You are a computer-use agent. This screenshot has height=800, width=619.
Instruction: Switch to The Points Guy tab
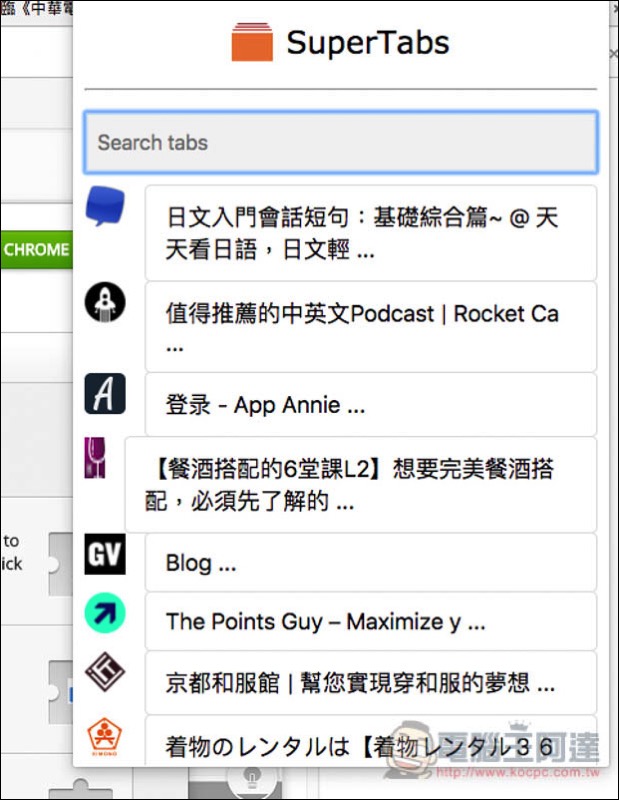[371, 621]
